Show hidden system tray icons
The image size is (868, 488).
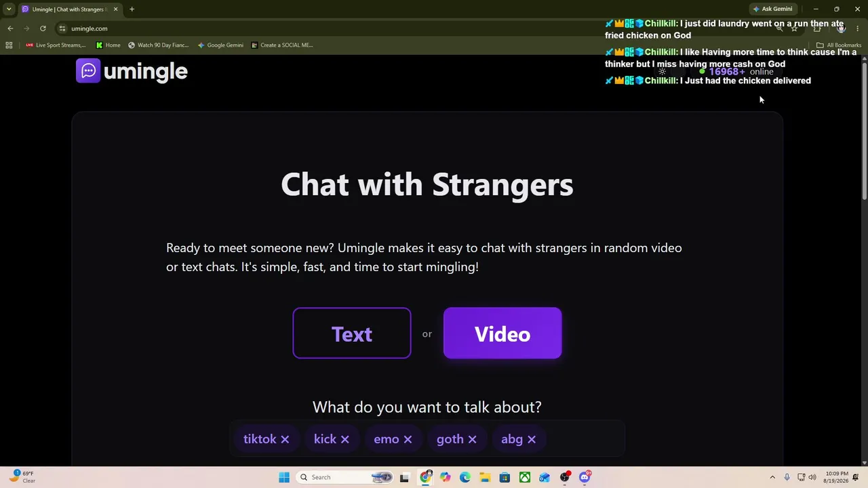pyautogui.click(x=772, y=477)
